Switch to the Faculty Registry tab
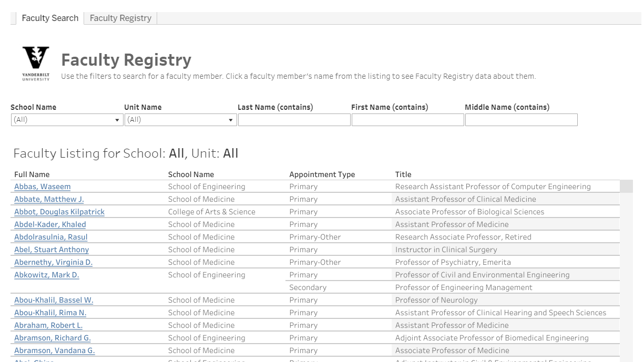 pos(120,17)
